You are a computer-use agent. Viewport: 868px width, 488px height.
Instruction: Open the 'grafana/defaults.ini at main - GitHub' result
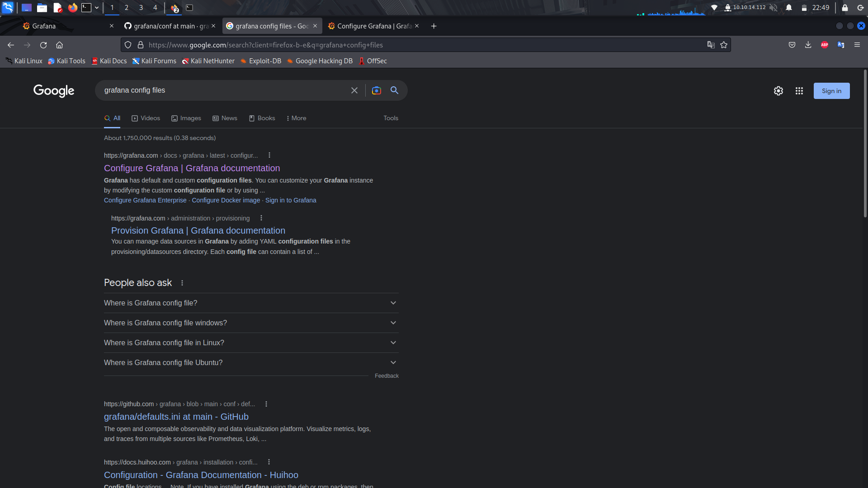tap(176, 416)
